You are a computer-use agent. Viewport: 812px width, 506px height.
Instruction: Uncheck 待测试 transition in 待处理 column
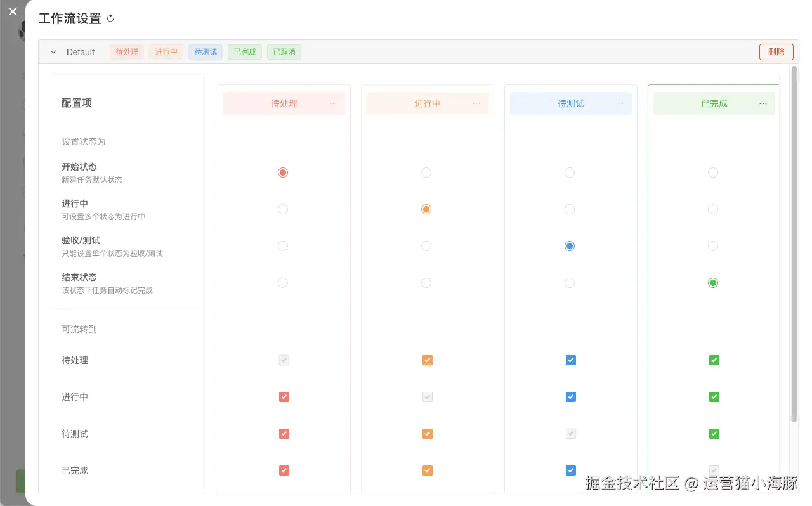point(284,434)
